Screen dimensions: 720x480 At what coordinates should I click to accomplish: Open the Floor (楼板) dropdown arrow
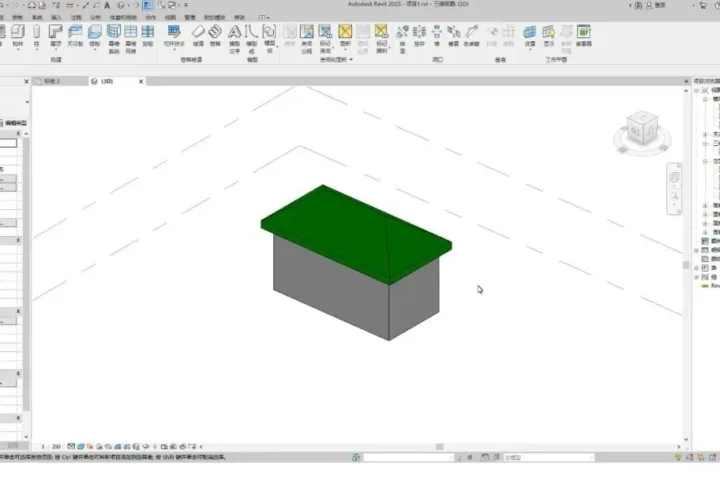pos(94,49)
